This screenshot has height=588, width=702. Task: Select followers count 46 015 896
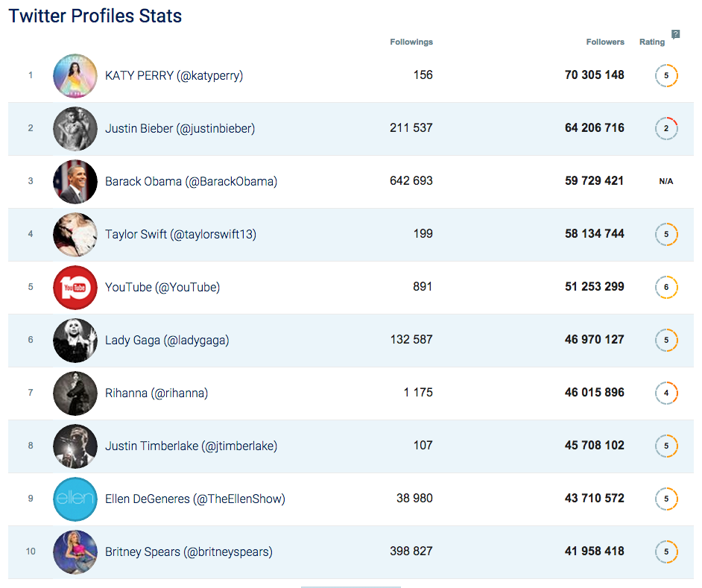(x=595, y=392)
